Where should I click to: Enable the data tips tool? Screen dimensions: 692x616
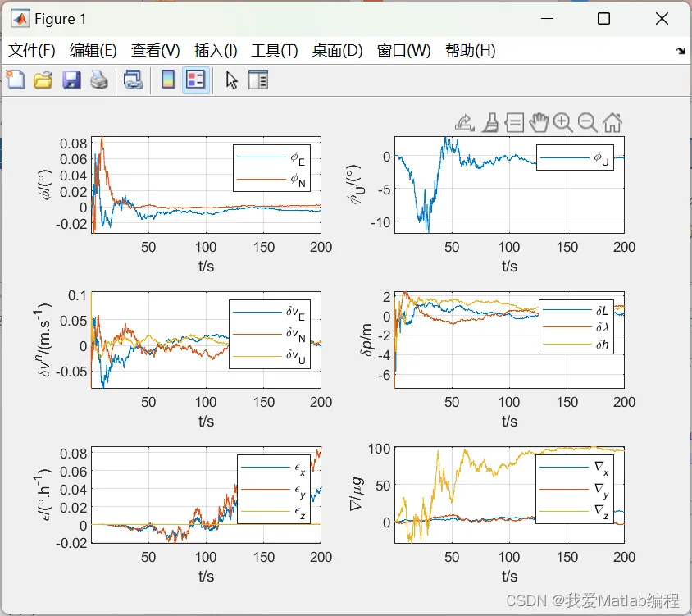[x=515, y=123]
